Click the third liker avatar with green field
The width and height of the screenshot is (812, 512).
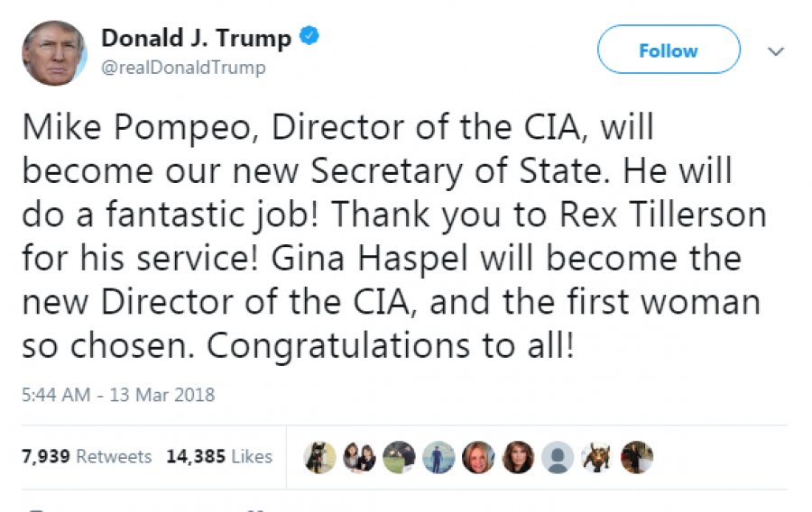point(400,457)
